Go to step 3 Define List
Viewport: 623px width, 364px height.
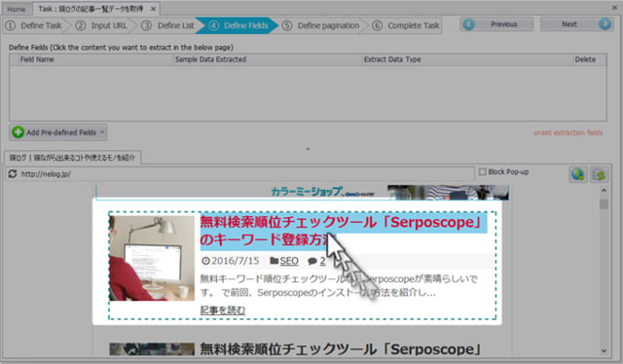pyautogui.click(x=168, y=25)
